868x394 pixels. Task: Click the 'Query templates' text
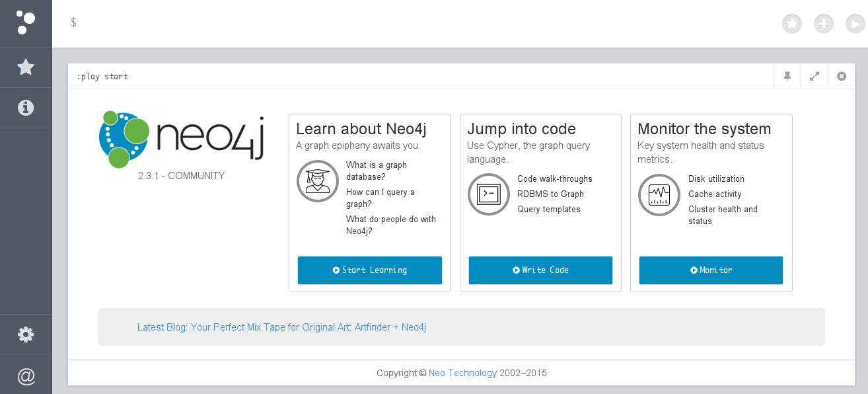point(549,210)
